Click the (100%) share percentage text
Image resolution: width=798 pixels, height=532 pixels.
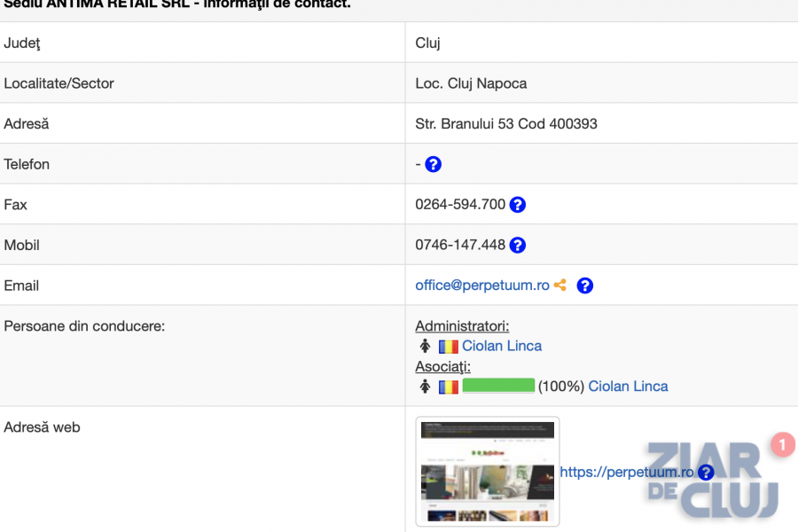point(561,387)
